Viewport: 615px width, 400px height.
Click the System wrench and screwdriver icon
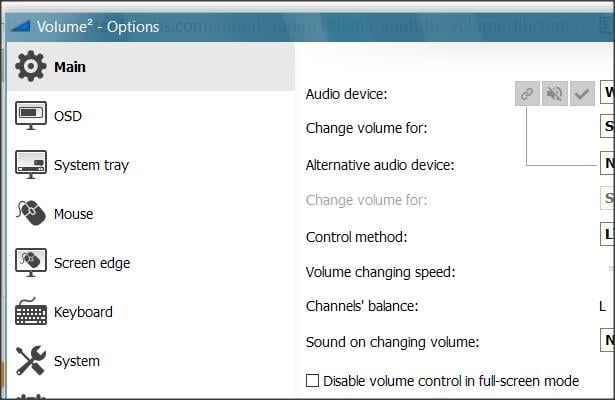31,360
